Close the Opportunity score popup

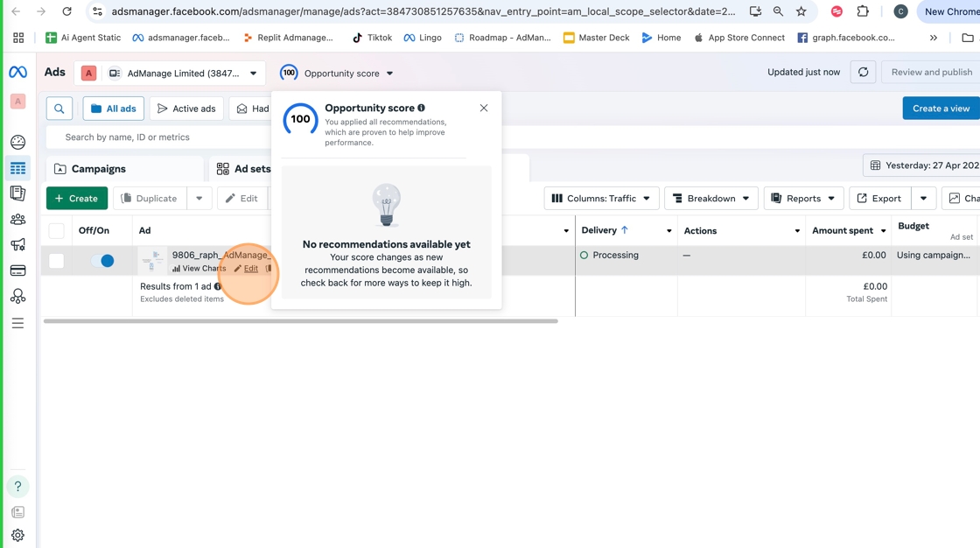click(484, 109)
